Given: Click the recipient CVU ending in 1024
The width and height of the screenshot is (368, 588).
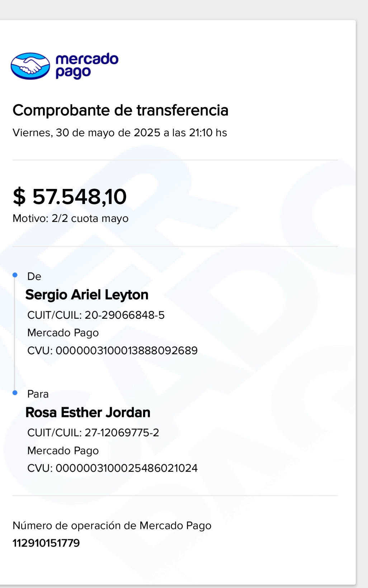Looking at the screenshot, I should pos(112,468).
